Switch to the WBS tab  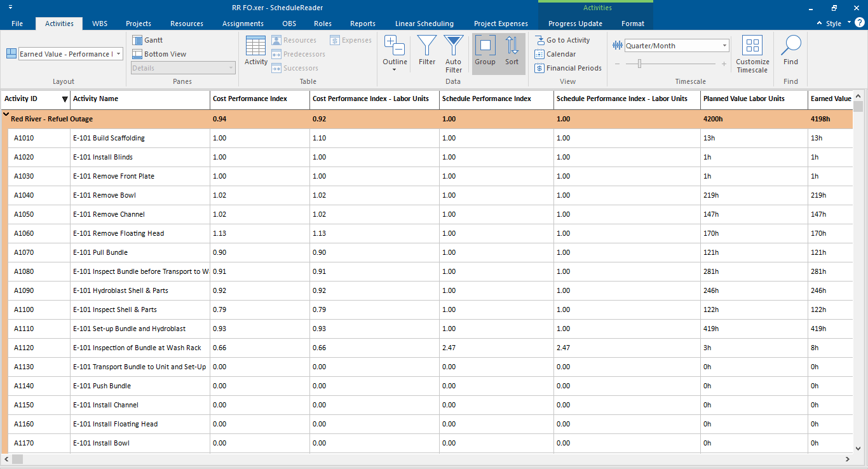point(100,24)
